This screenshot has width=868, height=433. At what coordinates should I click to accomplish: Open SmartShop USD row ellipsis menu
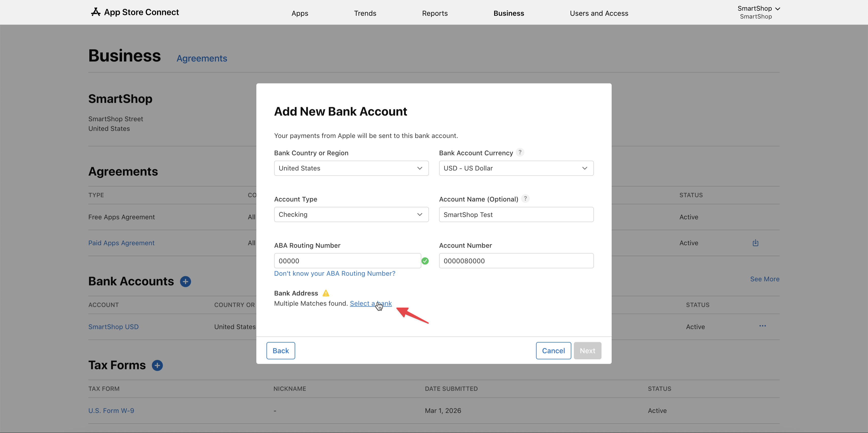tap(762, 326)
